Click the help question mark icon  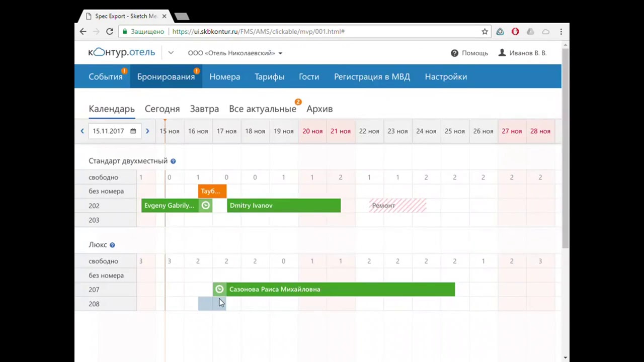[x=454, y=53]
